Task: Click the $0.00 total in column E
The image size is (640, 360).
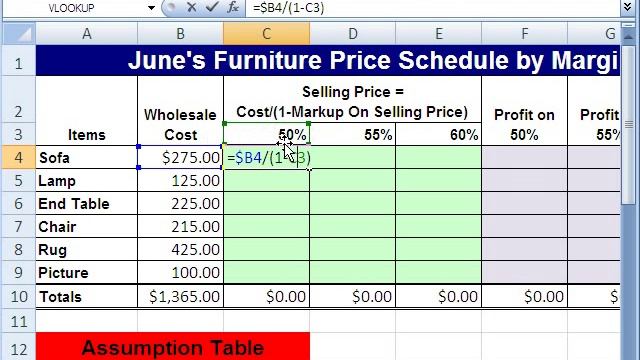Action: 439,296
